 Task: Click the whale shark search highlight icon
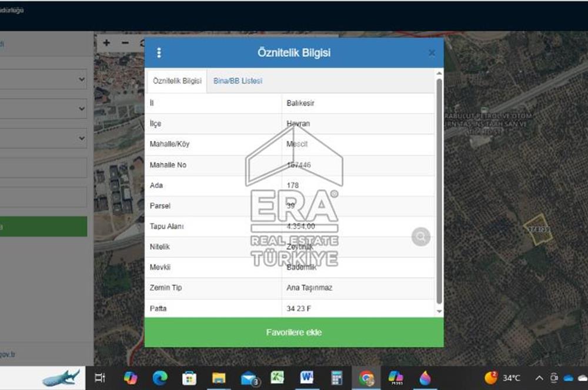61,378
